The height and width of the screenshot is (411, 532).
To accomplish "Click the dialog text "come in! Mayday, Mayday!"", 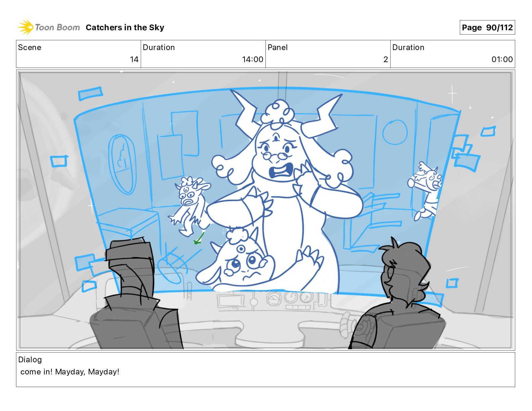I will pos(70,372).
